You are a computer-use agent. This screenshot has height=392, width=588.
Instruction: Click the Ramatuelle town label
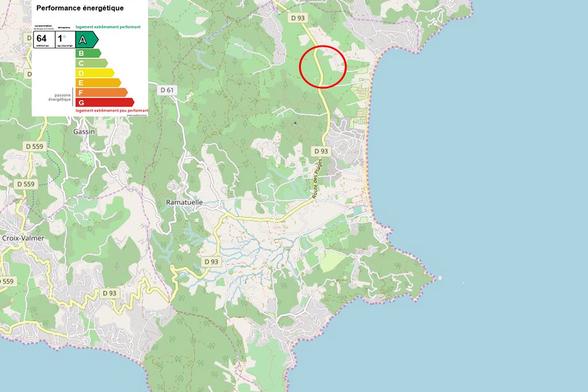tap(184, 202)
